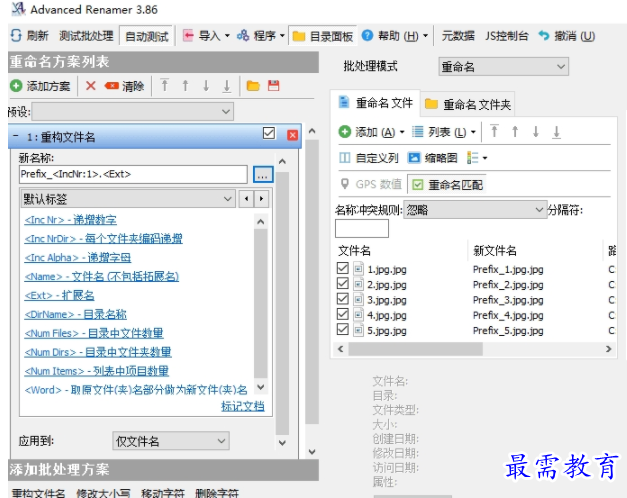Move file to bottom in file list
The width and height of the screenshot is (627, 498).
click(x=557, y=132)
